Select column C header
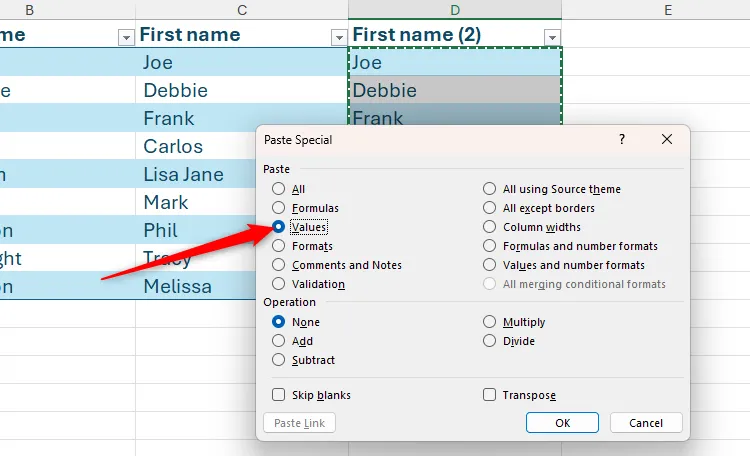Image resolution: width=750 pixels, height=456 pixels. (x=242, y=11)
